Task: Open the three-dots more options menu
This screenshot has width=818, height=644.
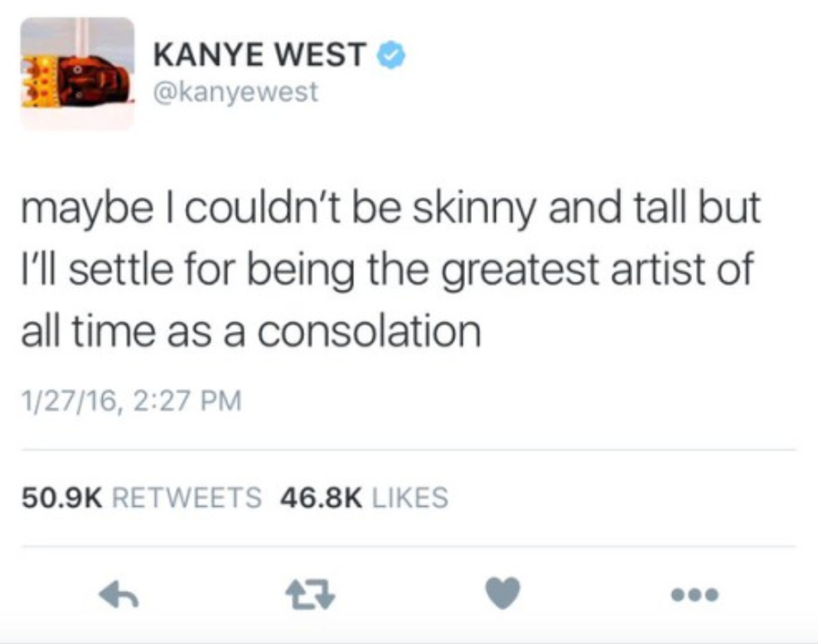Action: click(694, 595)
